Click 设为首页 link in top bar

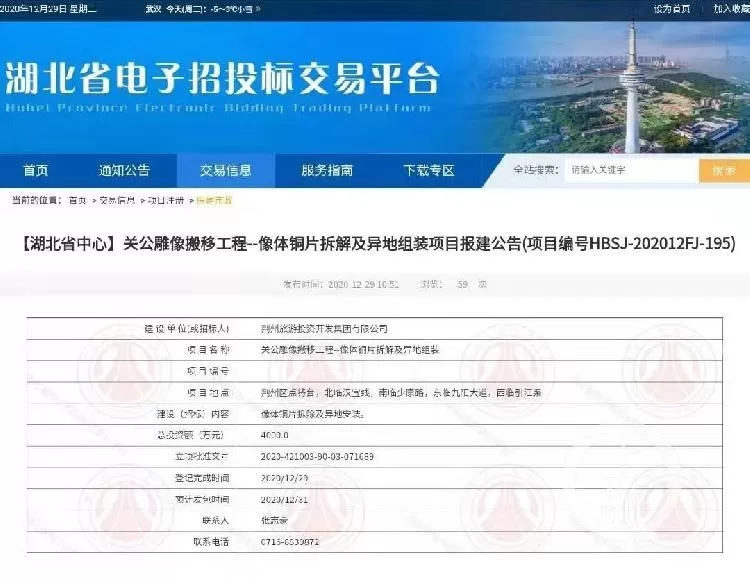672,9
